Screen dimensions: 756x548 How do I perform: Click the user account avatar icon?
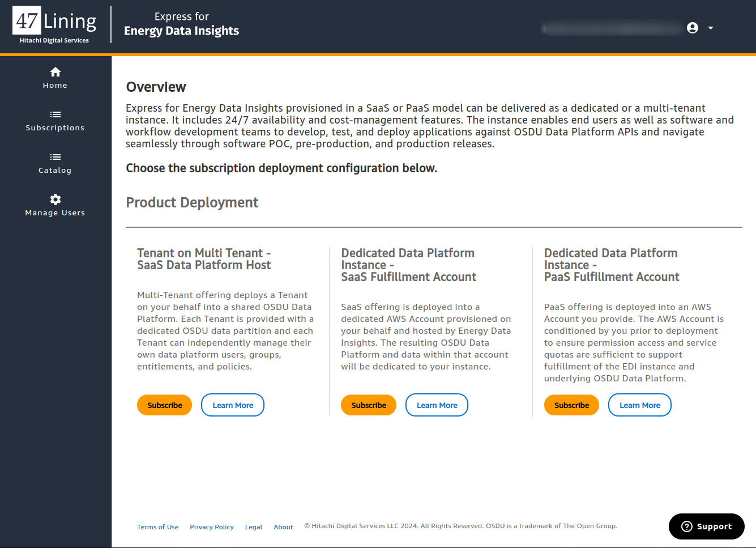pos(692,28)
